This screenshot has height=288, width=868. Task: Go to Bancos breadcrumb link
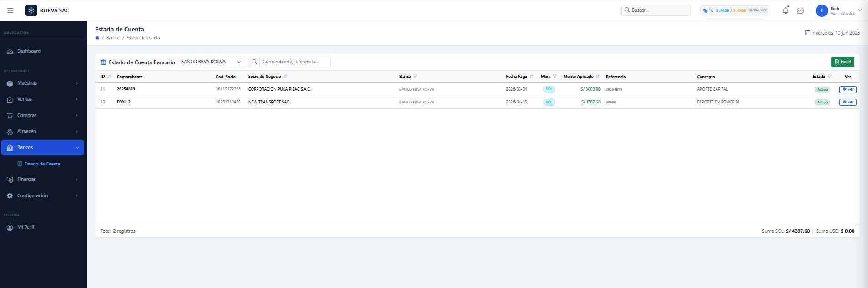113,38
